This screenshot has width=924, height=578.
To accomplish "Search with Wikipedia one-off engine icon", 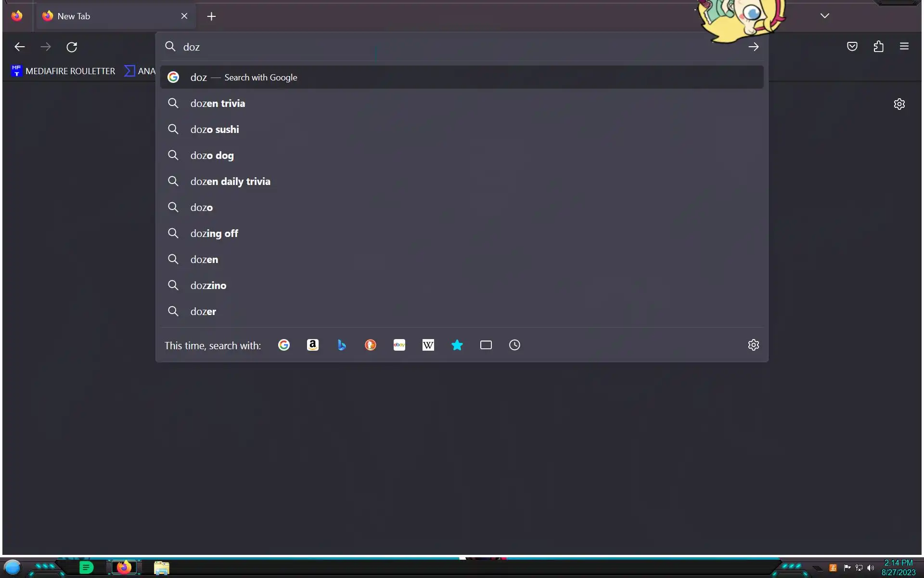I will [x=428, y=345].
